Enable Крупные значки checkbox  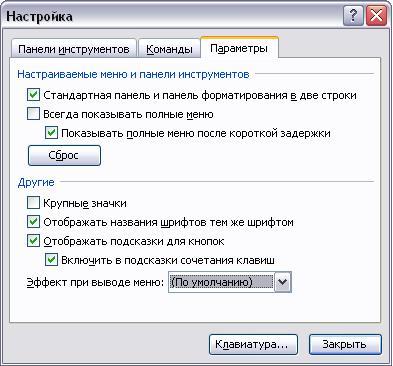pyautogui.click(x=33, y=203)
